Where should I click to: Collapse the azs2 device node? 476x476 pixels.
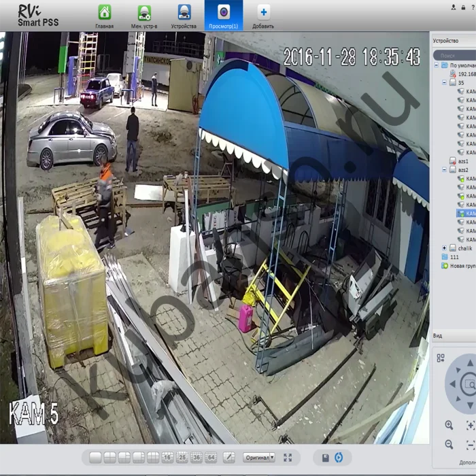(x=444, y=170)
